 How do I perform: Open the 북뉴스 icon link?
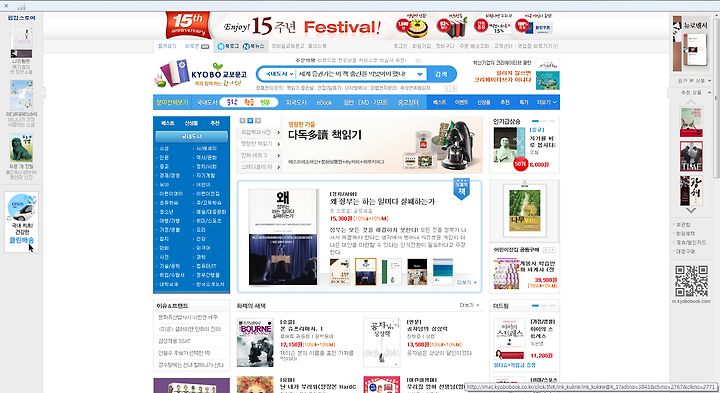253,46
